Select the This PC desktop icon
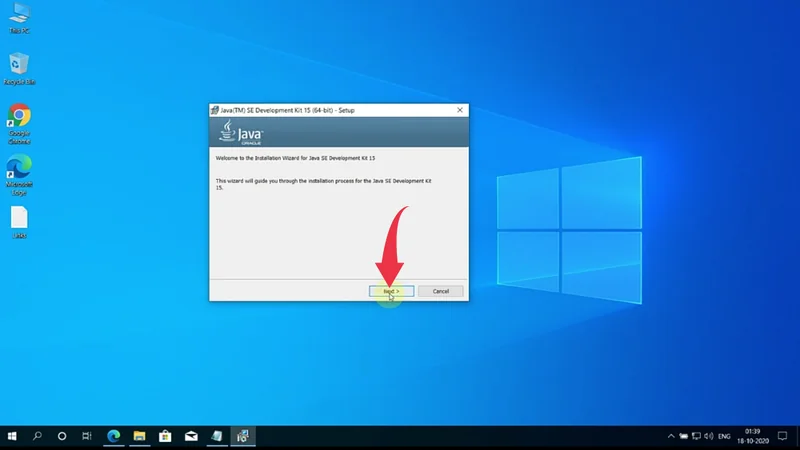 (19, 17)
